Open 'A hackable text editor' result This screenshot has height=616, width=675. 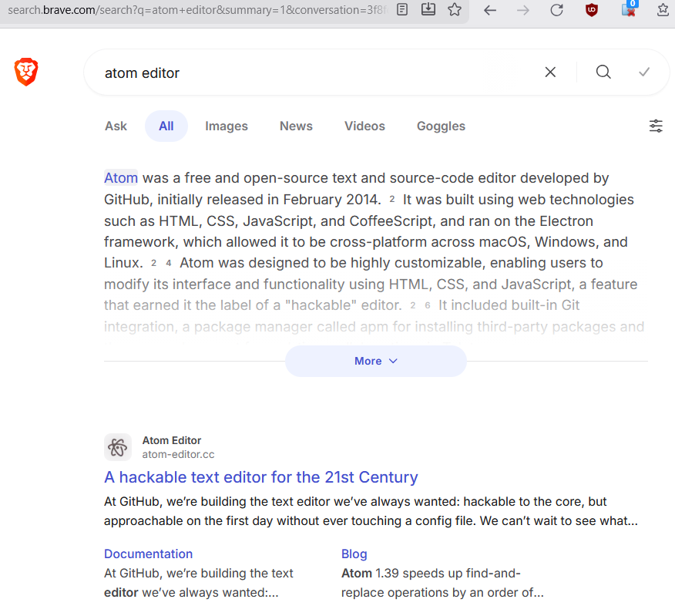[260, 476]
